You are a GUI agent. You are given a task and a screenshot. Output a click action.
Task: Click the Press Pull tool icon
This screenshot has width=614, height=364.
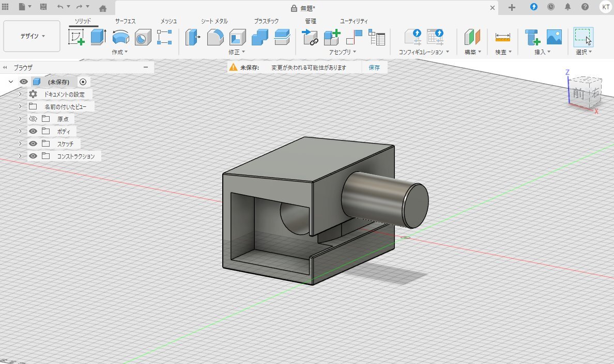pos(193,37)
